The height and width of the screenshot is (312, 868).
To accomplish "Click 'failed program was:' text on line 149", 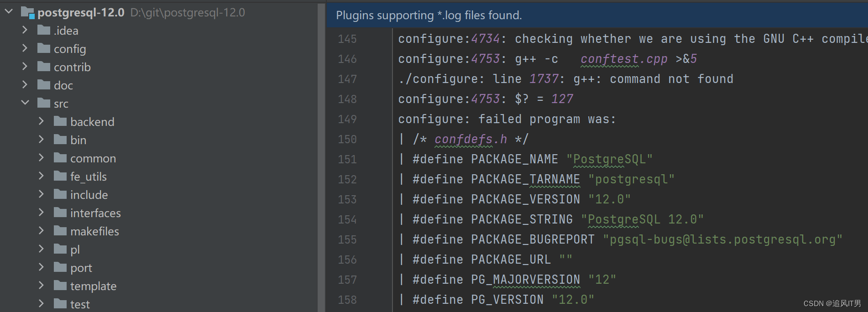I will click(x=547, y=120).
